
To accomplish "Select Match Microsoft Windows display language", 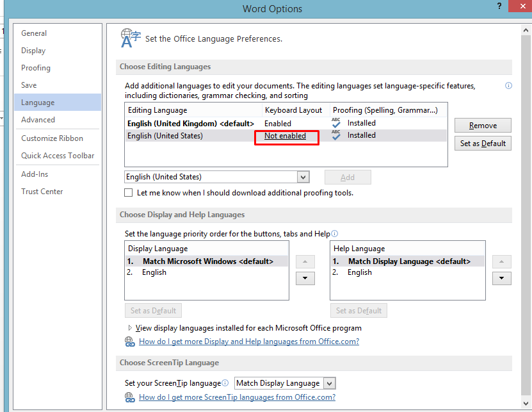I will pos(207,261).
